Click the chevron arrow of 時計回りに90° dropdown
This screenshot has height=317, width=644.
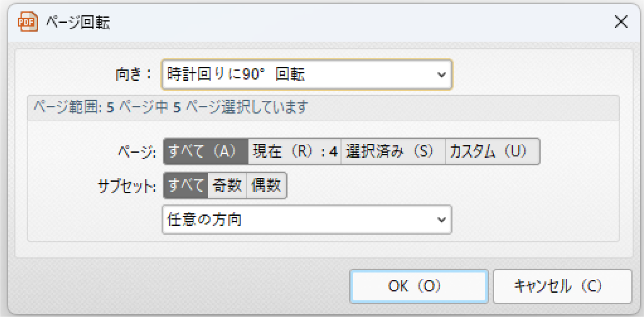[441, 75]
